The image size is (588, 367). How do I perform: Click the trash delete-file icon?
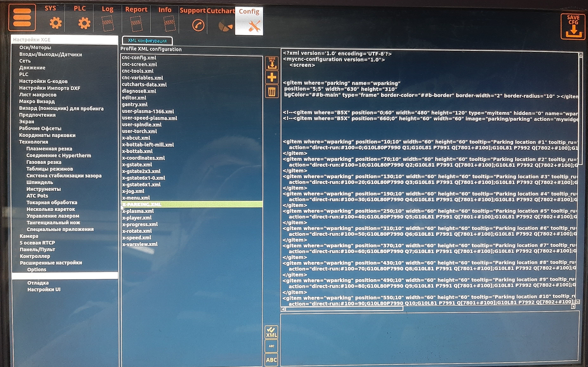pos(272,92)
